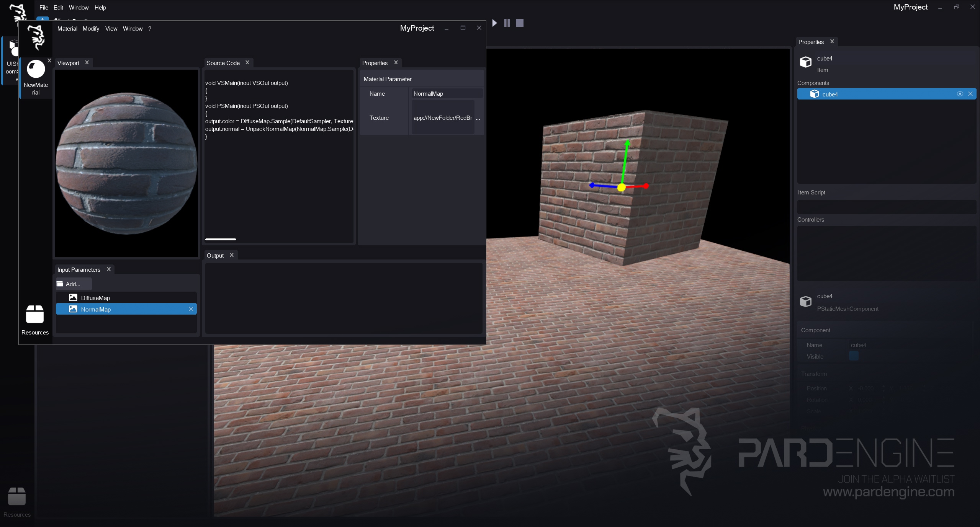Open the Modify menu
Viewport: 980px width, 527px height.
pyautogui.click(x=91, y=29)
